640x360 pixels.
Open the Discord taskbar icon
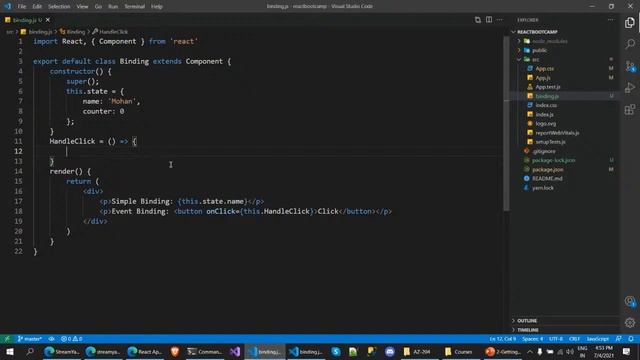tap(390, 351)
